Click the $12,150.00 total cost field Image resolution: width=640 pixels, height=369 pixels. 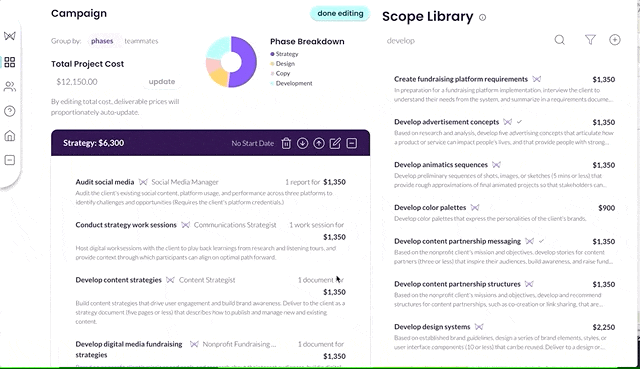[x=77, y=82]
